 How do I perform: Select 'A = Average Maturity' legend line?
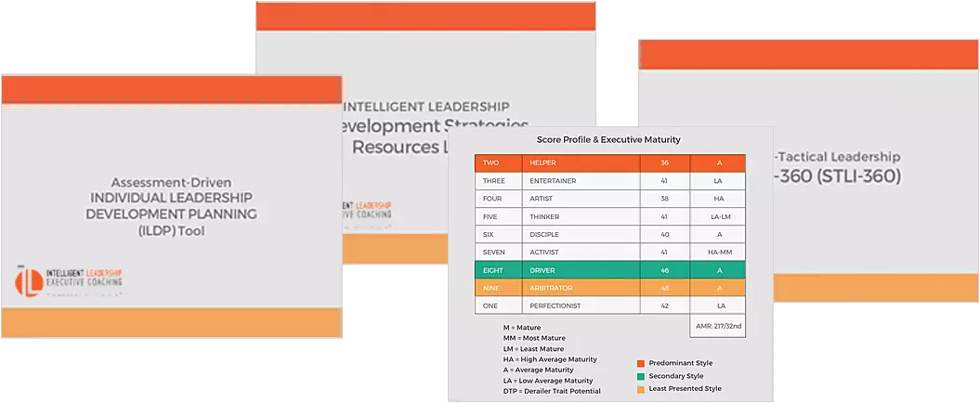coord(538,370)
